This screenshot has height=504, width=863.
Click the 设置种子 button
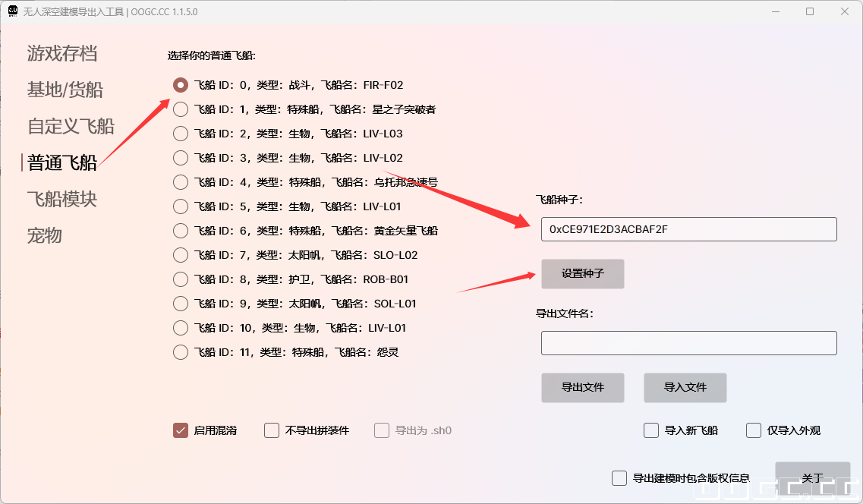[582, 274]
